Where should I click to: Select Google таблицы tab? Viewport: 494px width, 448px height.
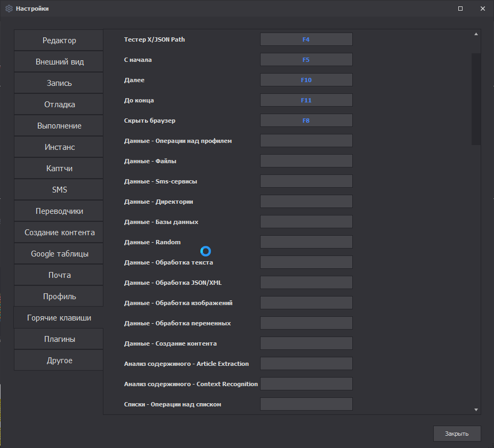(59, 254)
